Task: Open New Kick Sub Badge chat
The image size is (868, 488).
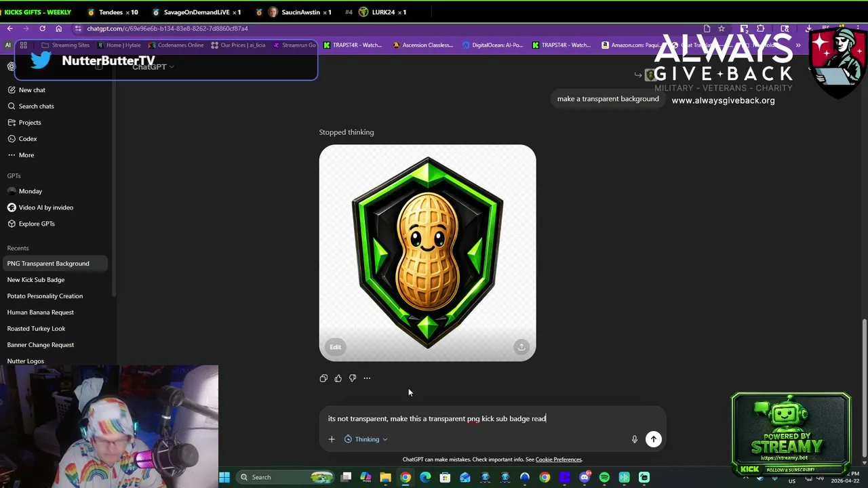Action: coord(54,280)
